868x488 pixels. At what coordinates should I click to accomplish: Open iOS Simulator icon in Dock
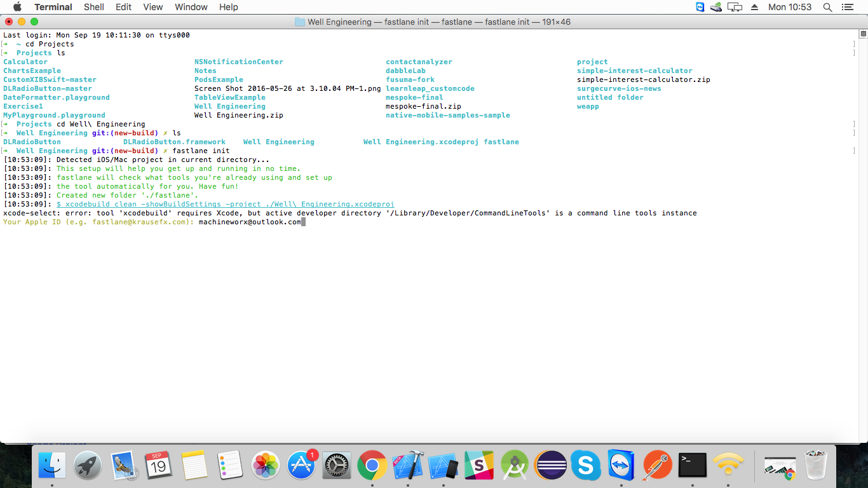(444, 466)
